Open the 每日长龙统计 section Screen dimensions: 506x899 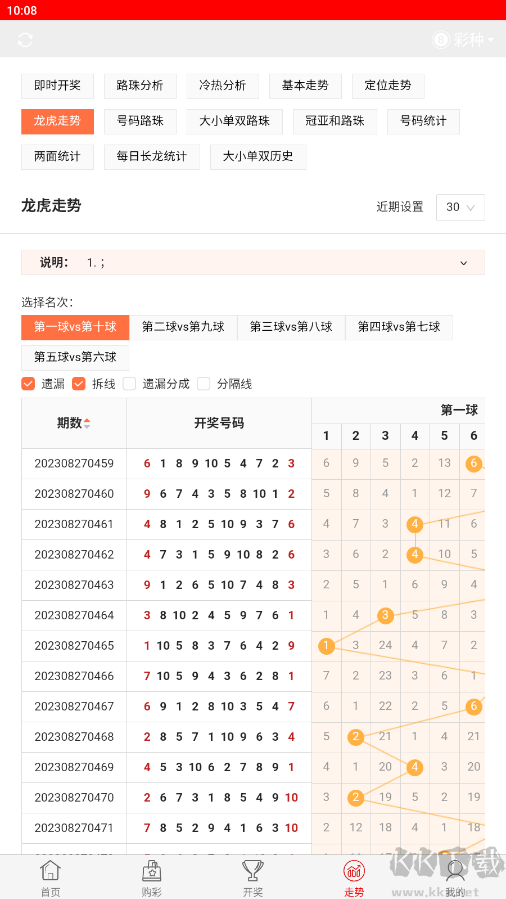tap(152, 157)
